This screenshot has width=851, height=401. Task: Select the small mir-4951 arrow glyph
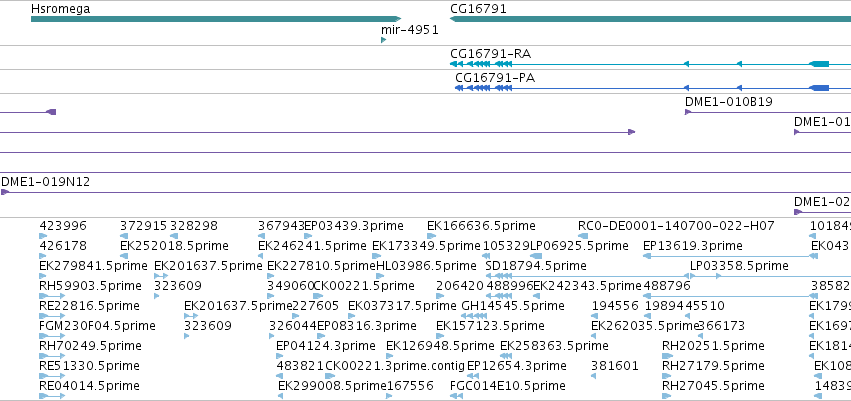tap(384, 40)
